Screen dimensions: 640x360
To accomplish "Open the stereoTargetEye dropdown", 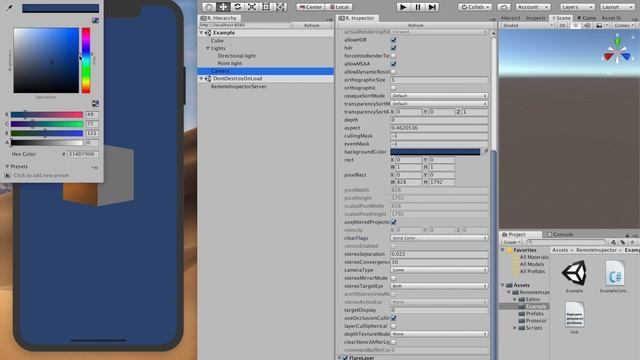I will pos(439,286).
